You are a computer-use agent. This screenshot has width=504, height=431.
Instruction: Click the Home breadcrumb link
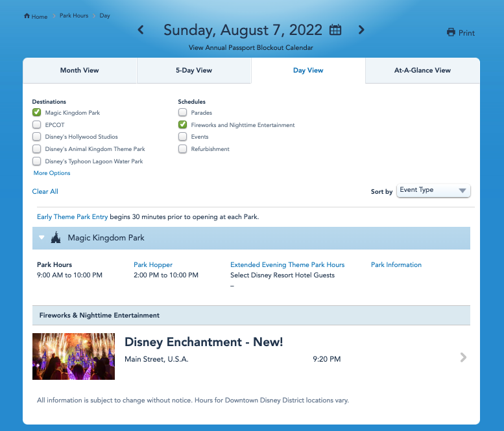[39, 16]
